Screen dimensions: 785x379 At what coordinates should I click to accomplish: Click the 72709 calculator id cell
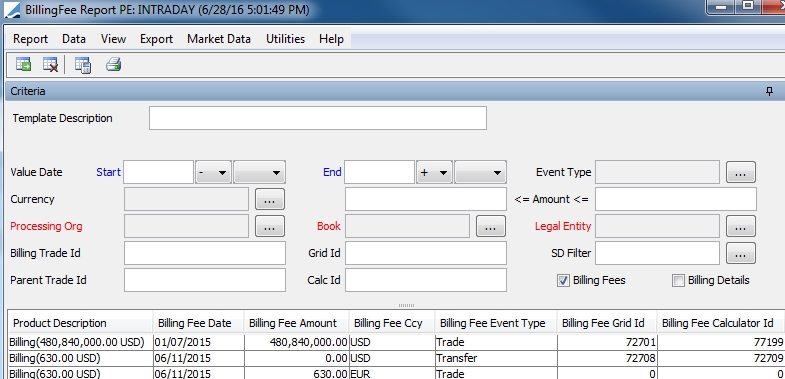tap(720, 358)
